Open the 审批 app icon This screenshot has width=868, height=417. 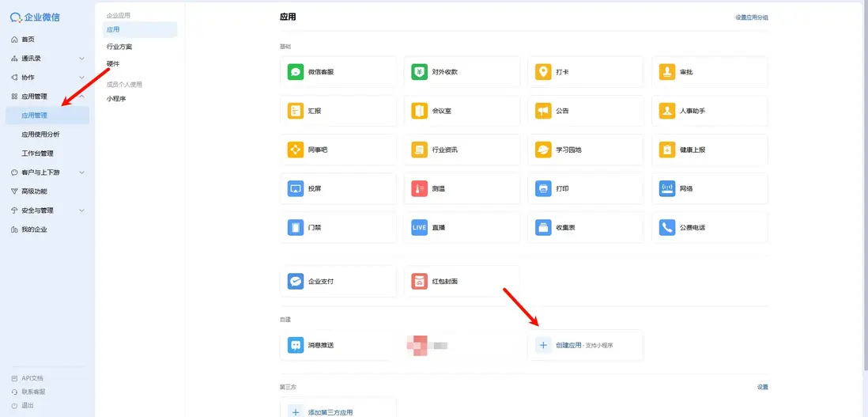[668, 72]
